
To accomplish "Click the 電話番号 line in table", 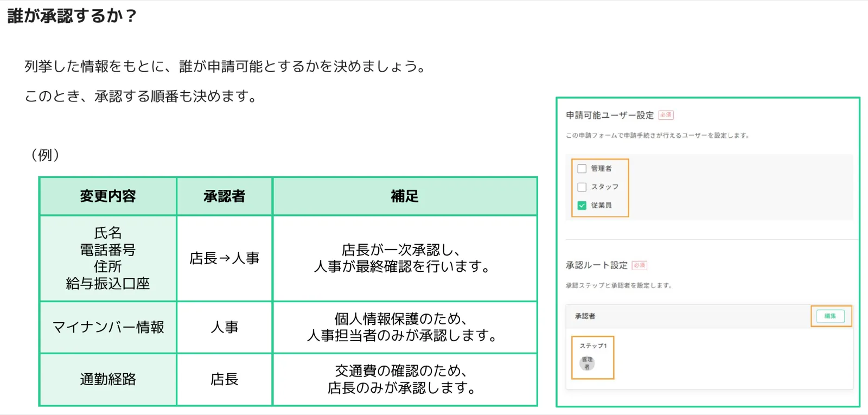I will click(108, 250).
